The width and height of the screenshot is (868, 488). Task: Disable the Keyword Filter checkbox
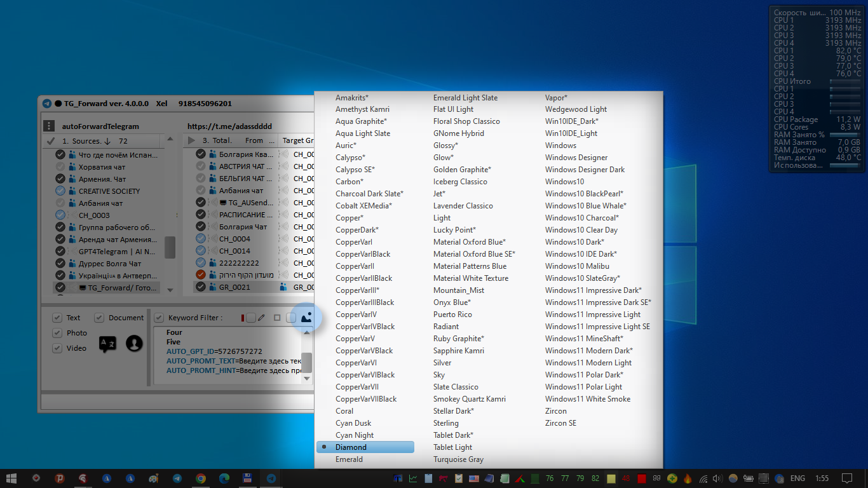158,318
